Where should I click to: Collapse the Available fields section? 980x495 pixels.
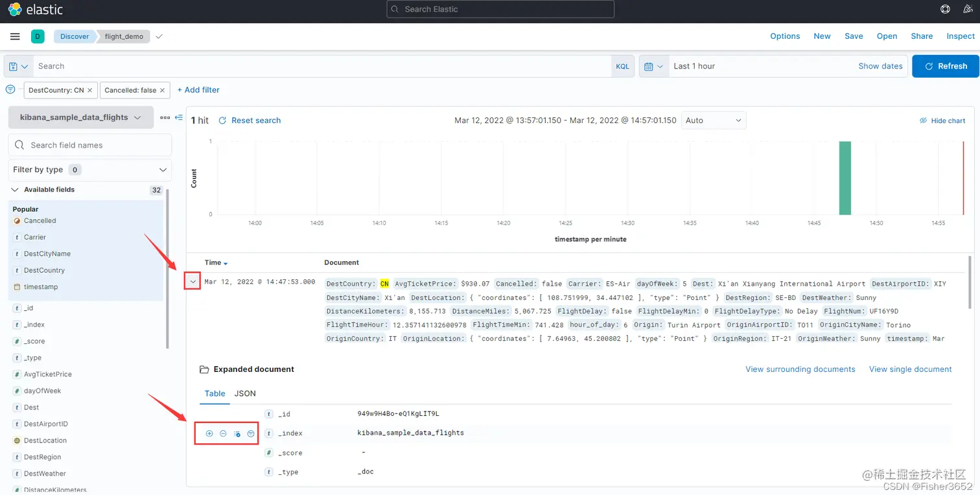click(16, 190)
